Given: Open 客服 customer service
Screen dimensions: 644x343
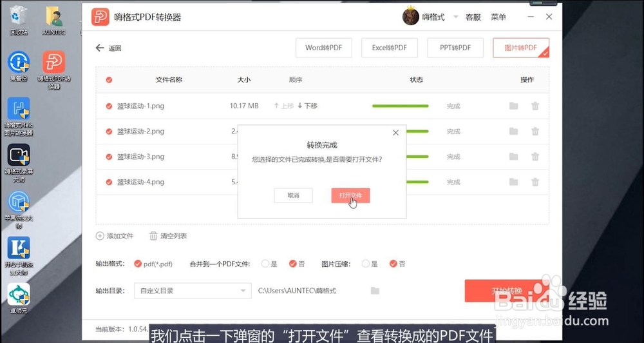Looking at the screenshot, I should (473, 17).
